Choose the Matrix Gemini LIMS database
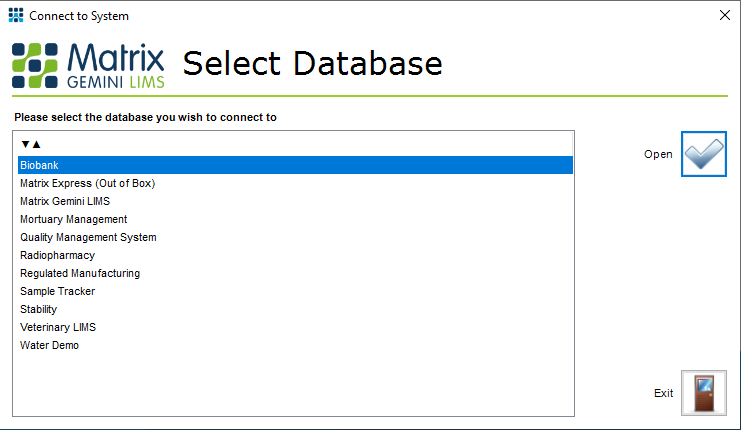 click(x=65, y=201)
